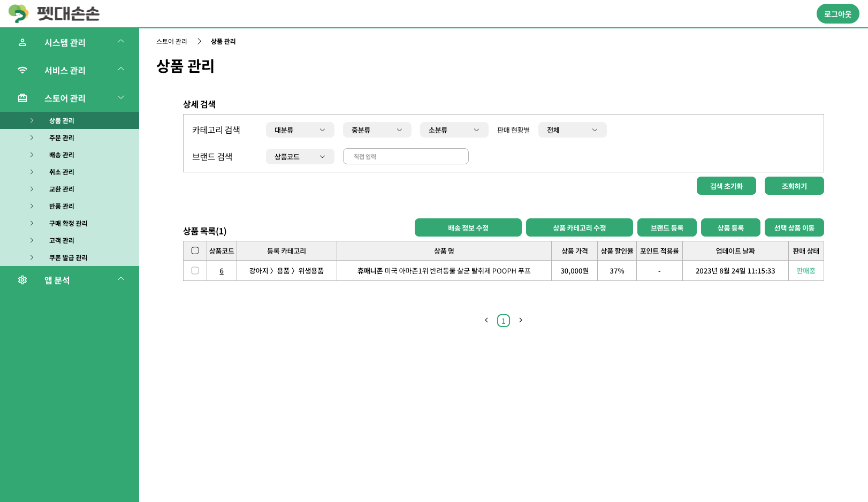Click page number 1 in pagination
The width and height of the screenshot is (868, 502).
coord(504,321)
